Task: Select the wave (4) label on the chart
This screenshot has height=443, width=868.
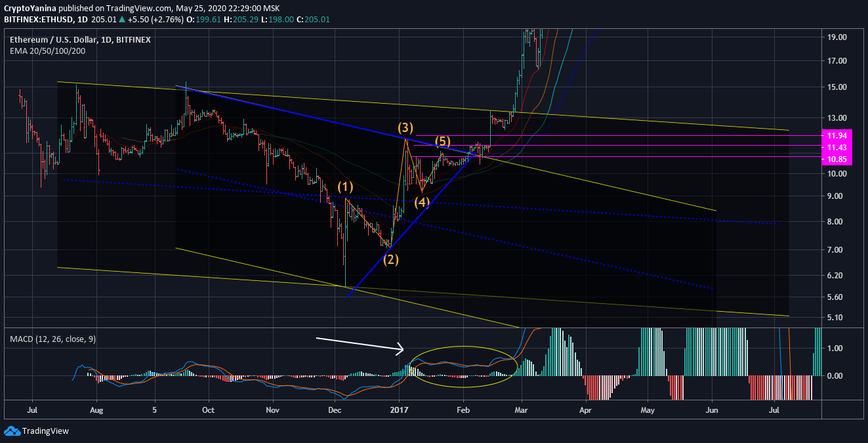Action: [x=421, y=202]
